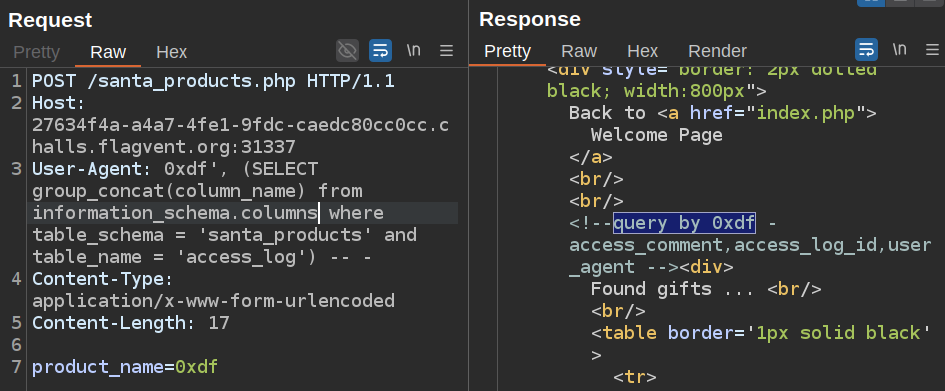This screenshot has width=945, height=391.
Task: Show the Response Render tab
Action: click(x=717, y=51)
